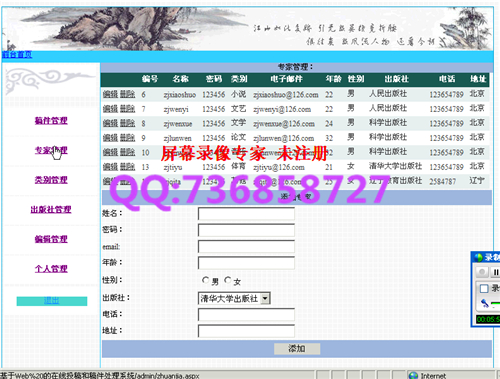Open 编辑管理 in the sidebar
The height and width of the screenshot is (379, 500).
(x=51, y=239)
